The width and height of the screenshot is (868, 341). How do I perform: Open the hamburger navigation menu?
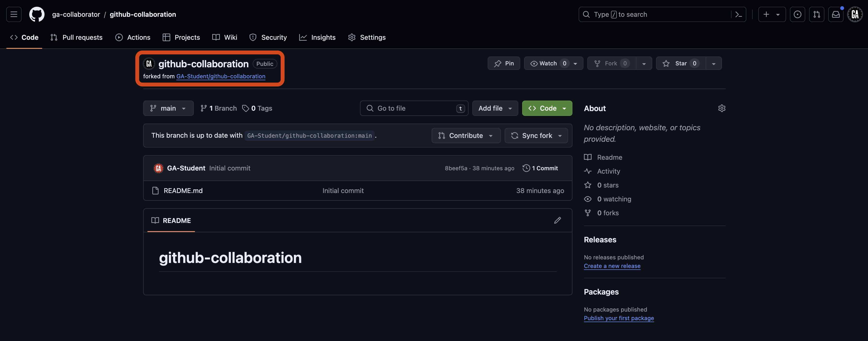point(13,14)
